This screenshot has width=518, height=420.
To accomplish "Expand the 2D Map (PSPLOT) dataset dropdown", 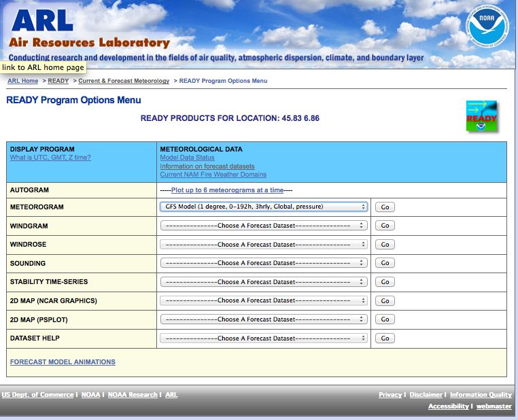I will click(264, 319).
